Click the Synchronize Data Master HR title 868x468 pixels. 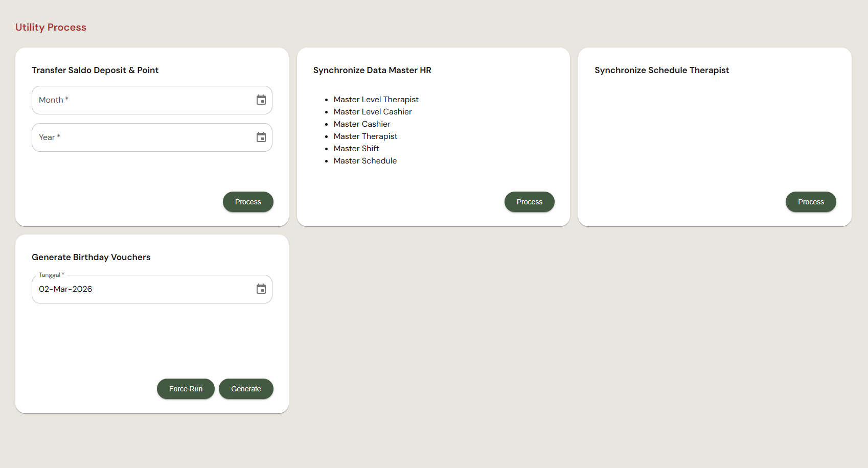coord(372,70)
